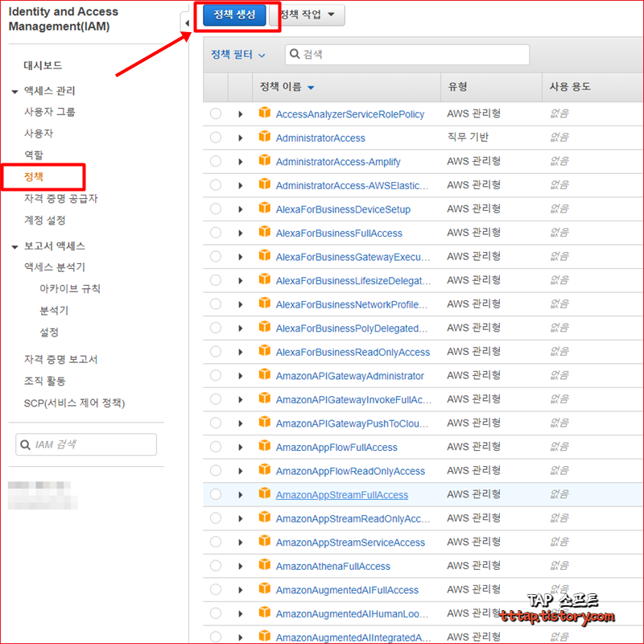Click the AlexaForBusinessGatewayExecu policy box icon
This screenshot has width=644, height=644.
click(265, 255)
